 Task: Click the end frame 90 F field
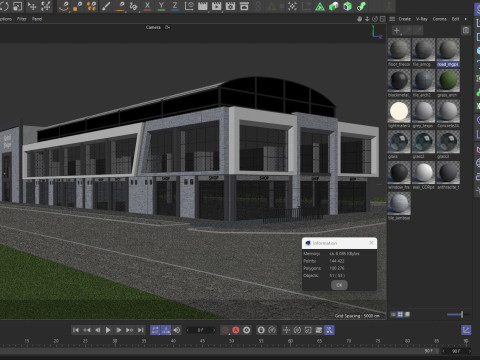tap(456, 351)
